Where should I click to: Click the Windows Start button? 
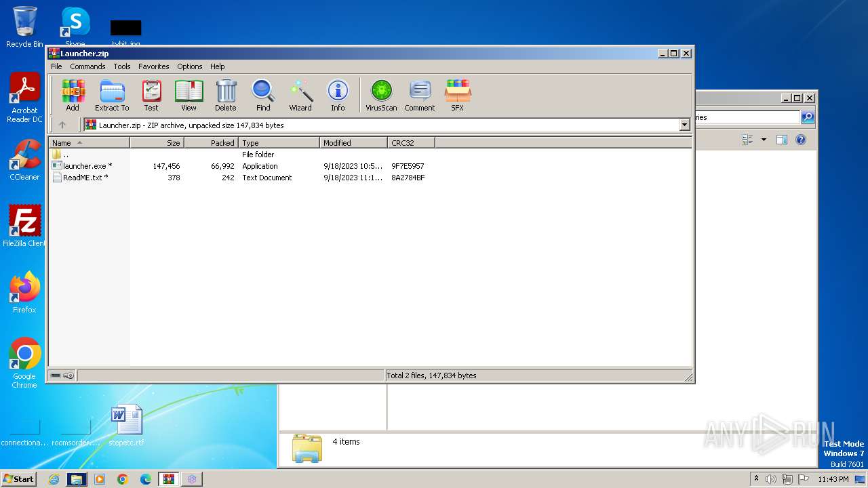tap(19, 479)
